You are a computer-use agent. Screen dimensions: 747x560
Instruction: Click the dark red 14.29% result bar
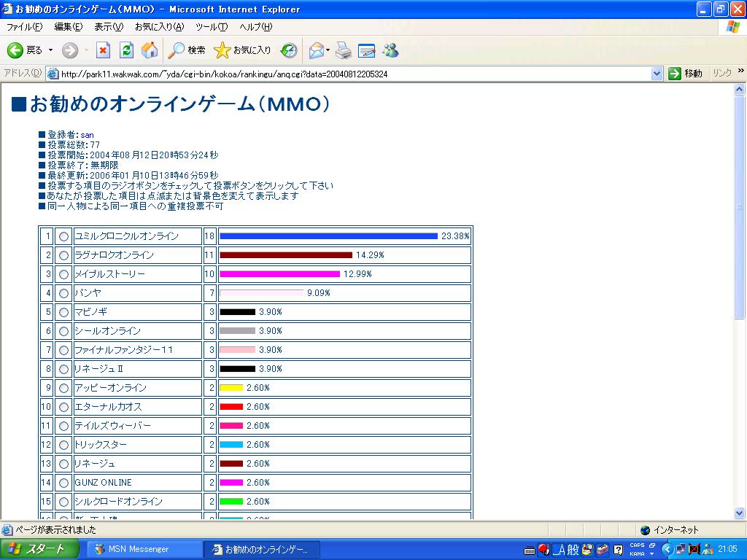coord(286,255)
